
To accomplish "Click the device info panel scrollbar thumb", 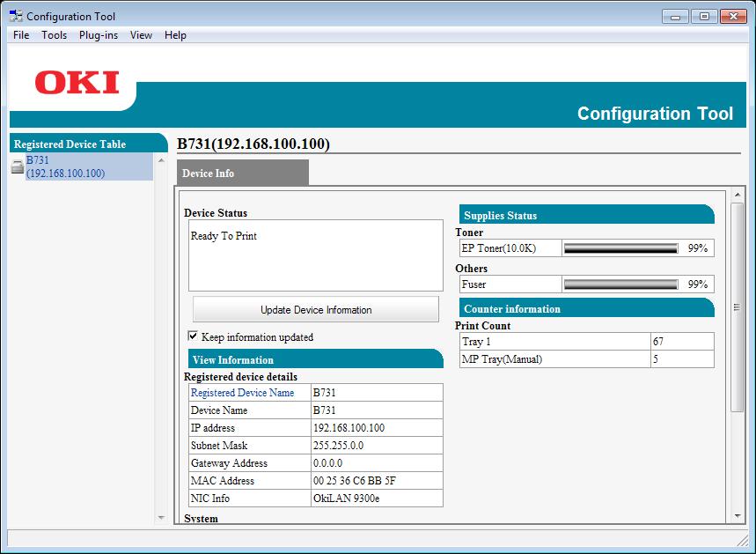I will coord(738,307).
